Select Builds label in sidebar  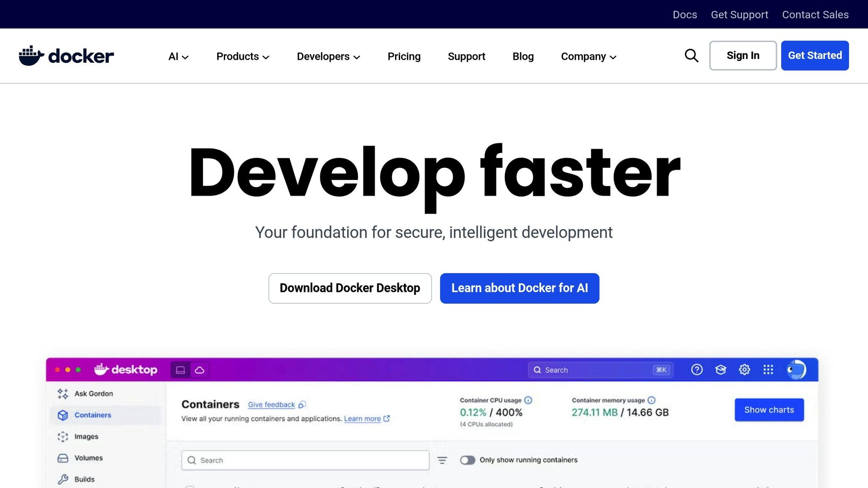click(84, 479)
